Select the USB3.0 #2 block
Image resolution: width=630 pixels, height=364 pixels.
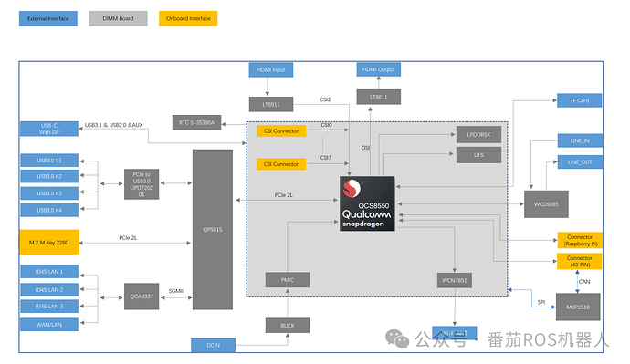pos(49,176)
